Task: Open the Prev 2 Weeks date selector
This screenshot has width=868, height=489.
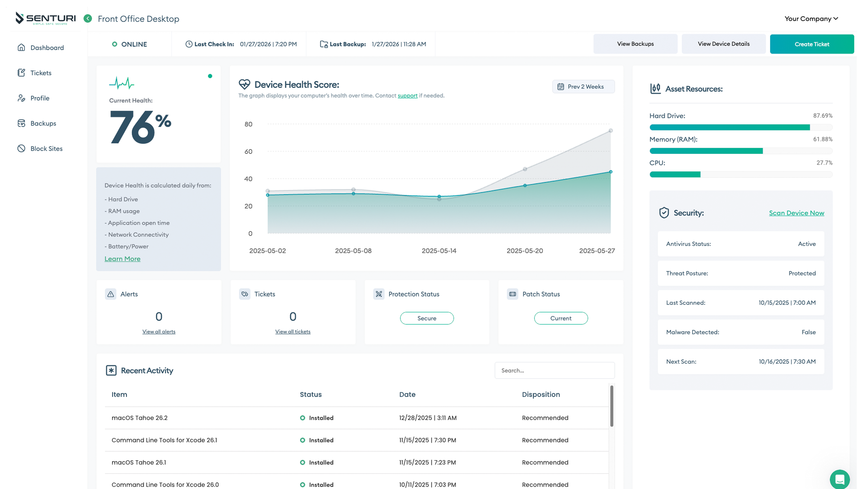Action: point(583,87)
